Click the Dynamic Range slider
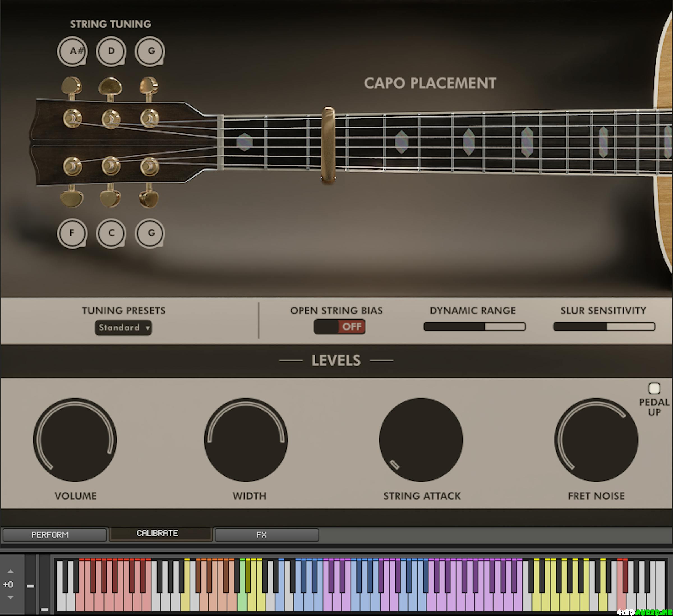 pos(474,327)
